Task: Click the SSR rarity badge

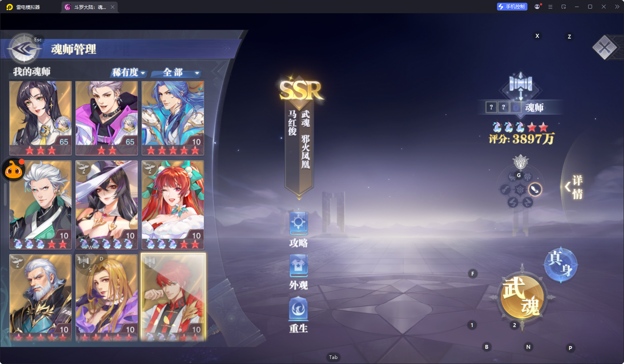Action: point(301,90)
